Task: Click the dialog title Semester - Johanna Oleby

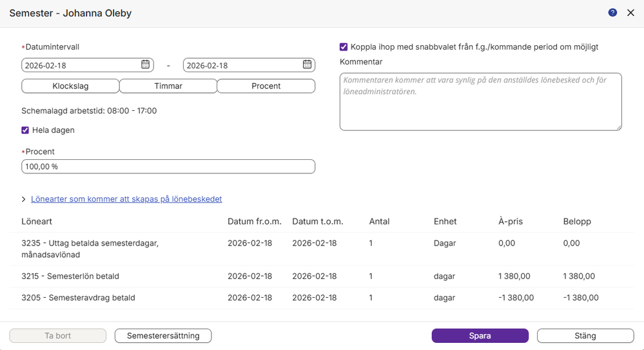Action: click(70, 13)
